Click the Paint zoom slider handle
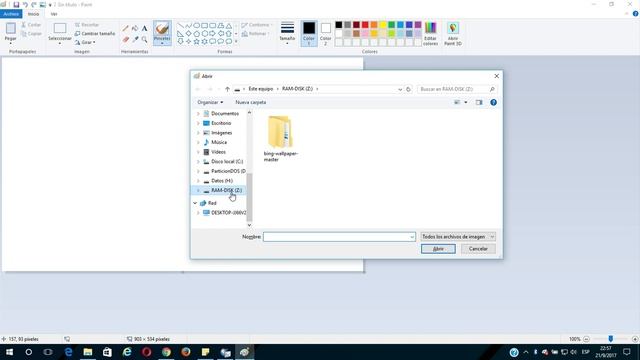This screenshot has width=640, height=360. coord(611,339)
